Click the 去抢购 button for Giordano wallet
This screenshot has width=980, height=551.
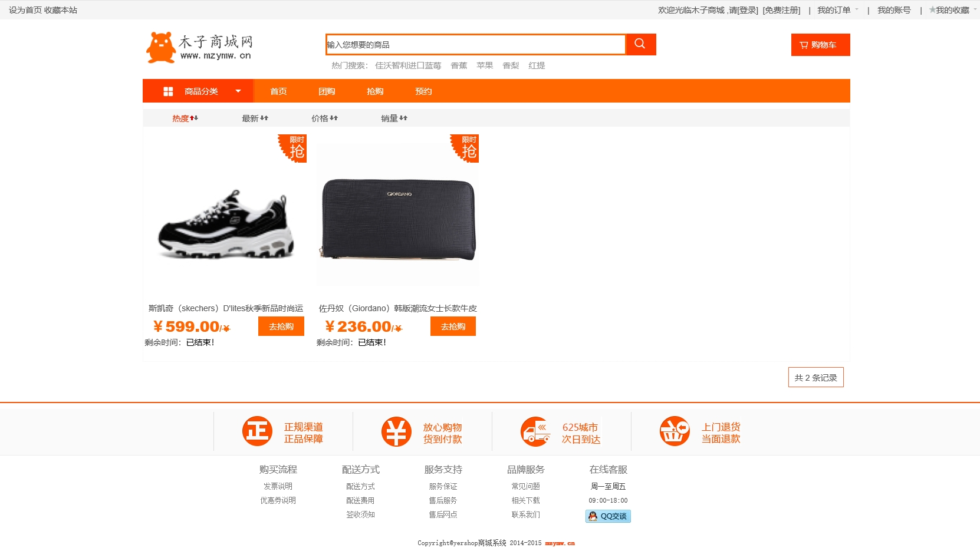pos(453,326)
